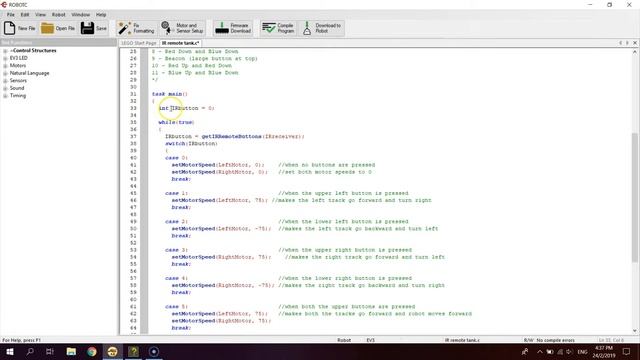
Task: Open the Window menu
Action: [80, 15]
